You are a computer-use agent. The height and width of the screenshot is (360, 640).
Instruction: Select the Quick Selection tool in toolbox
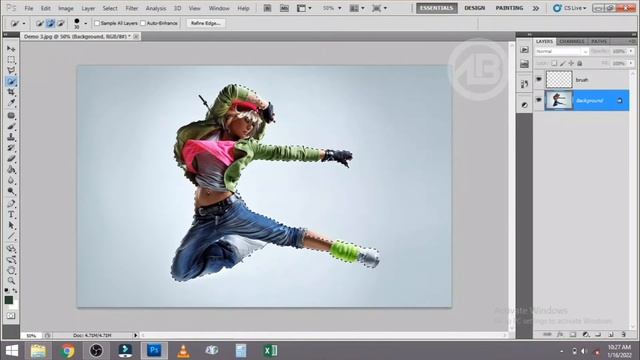[11, 81]
